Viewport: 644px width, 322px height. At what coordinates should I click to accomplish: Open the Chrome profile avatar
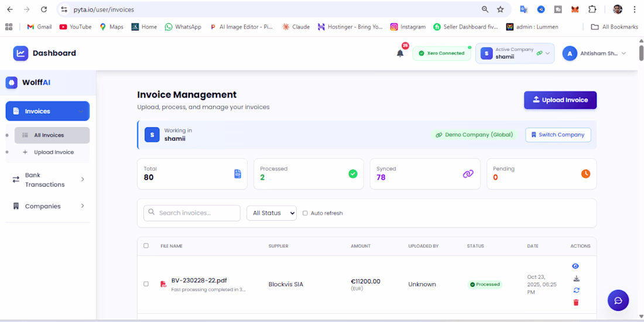coord(617,9)
